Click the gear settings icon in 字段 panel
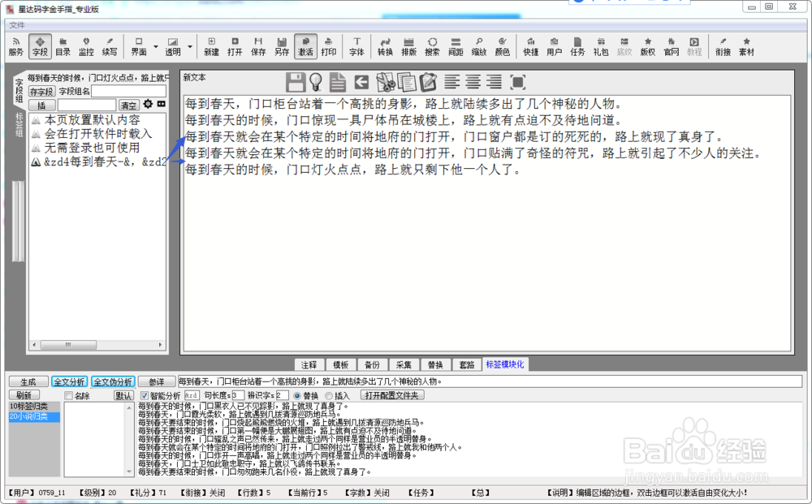 [148, 104]
